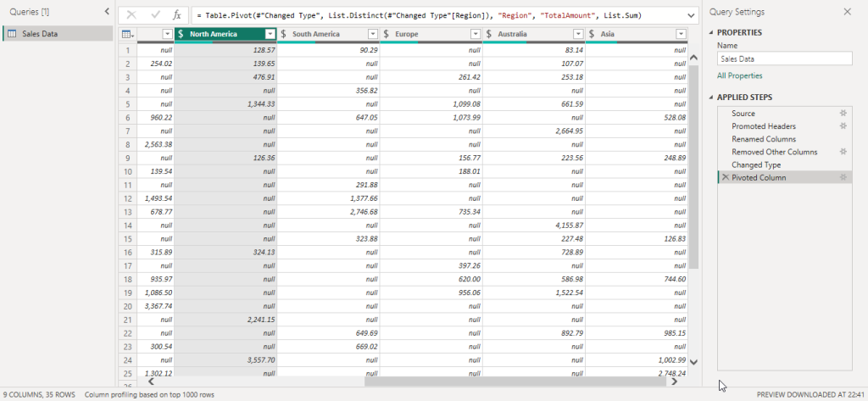
Task: Click the currency type icon for Europe
Action: [386, 35]
